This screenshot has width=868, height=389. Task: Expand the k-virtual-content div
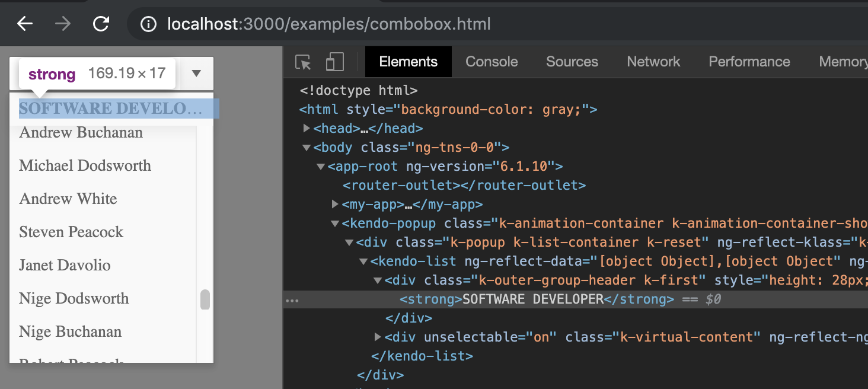point(378,337)
